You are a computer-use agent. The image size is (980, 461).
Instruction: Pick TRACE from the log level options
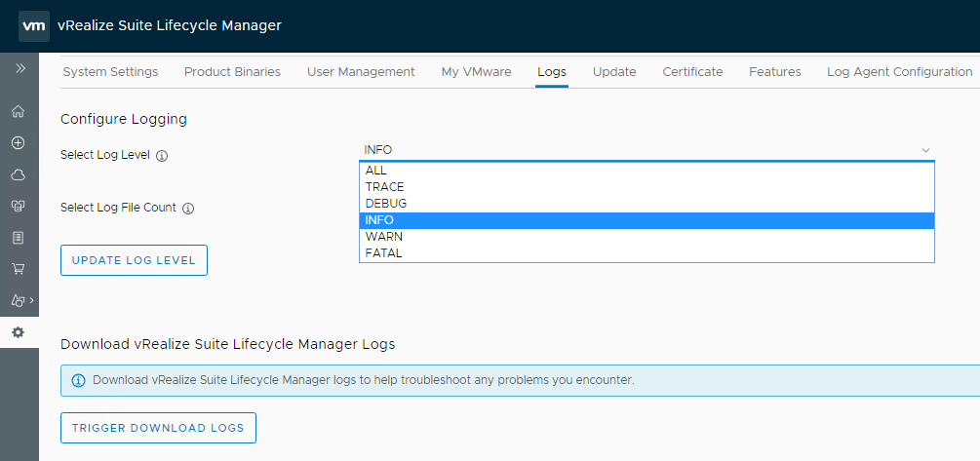[x=384, y=187]
